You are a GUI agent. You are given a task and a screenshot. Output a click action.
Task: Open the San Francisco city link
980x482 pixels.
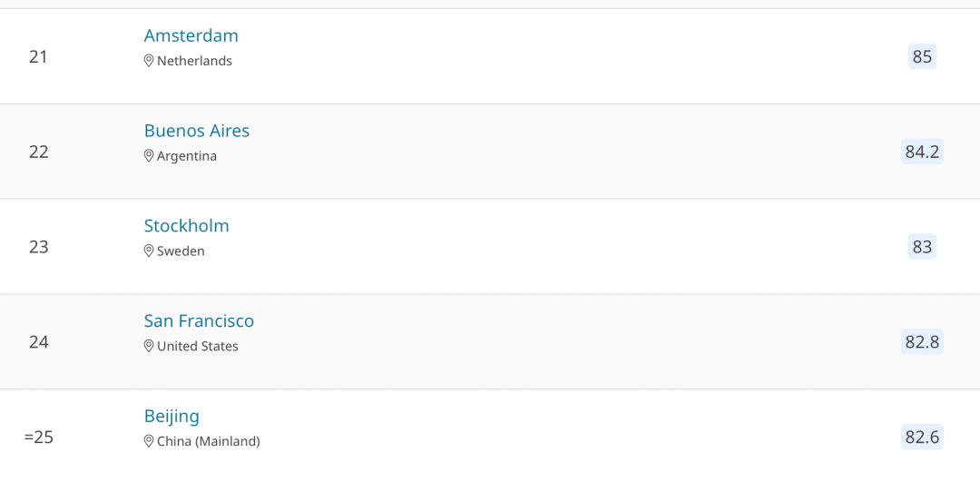200,320
